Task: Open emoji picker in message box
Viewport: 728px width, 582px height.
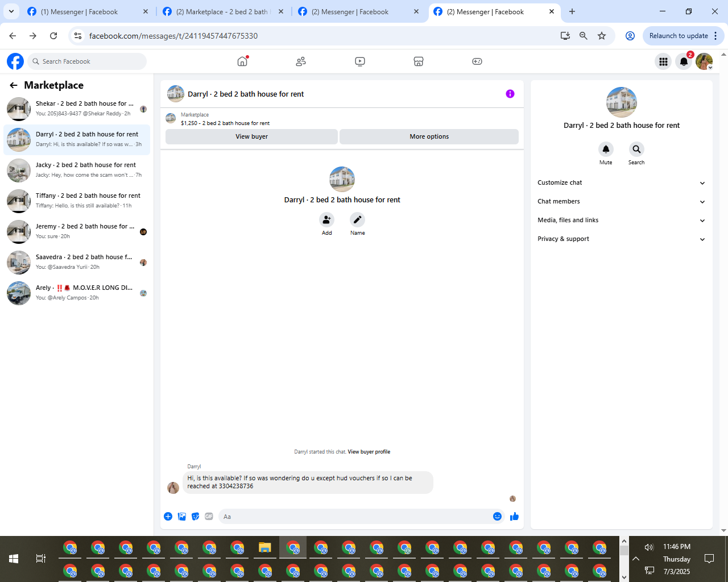Action: pyautogui.click(x=497, y=517)
